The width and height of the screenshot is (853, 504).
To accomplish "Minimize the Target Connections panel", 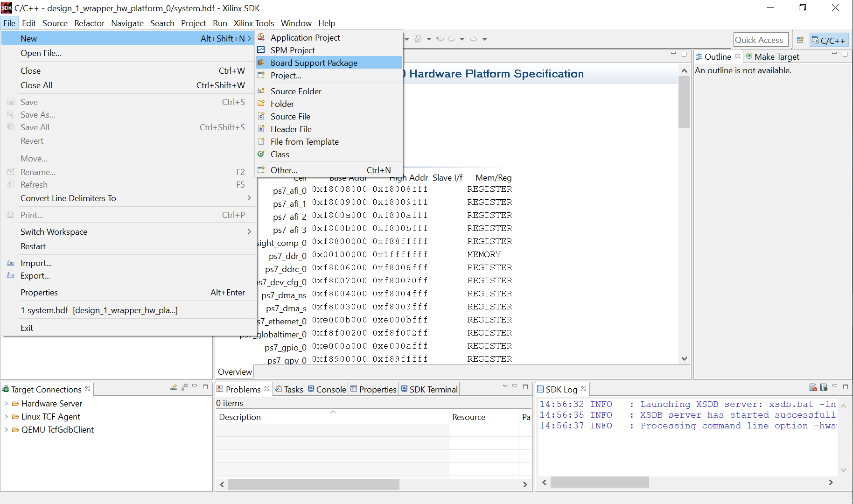I will [x=195, y=387].
